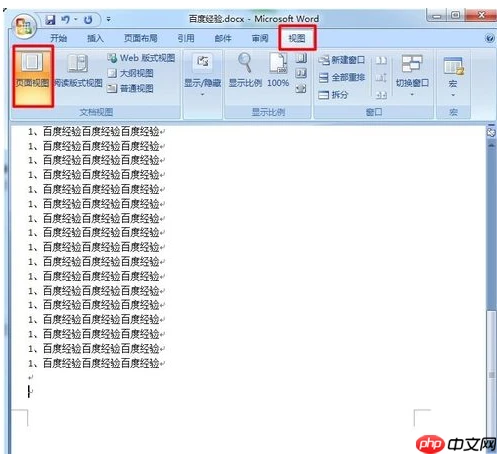Save the document from Quick Access toolbar
This screenshot has height=454, width=497.
pyautogui.click(x=50, y=20)
